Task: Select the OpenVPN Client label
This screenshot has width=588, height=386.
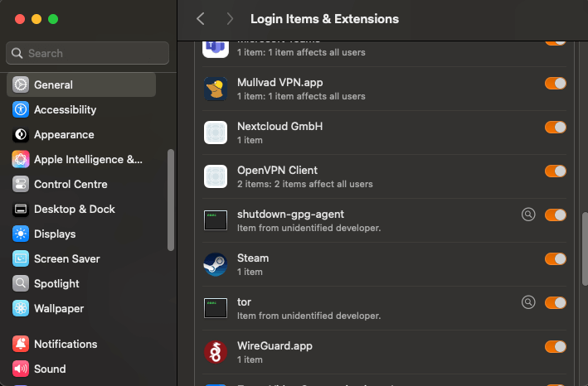Action: tap(277, 171)
